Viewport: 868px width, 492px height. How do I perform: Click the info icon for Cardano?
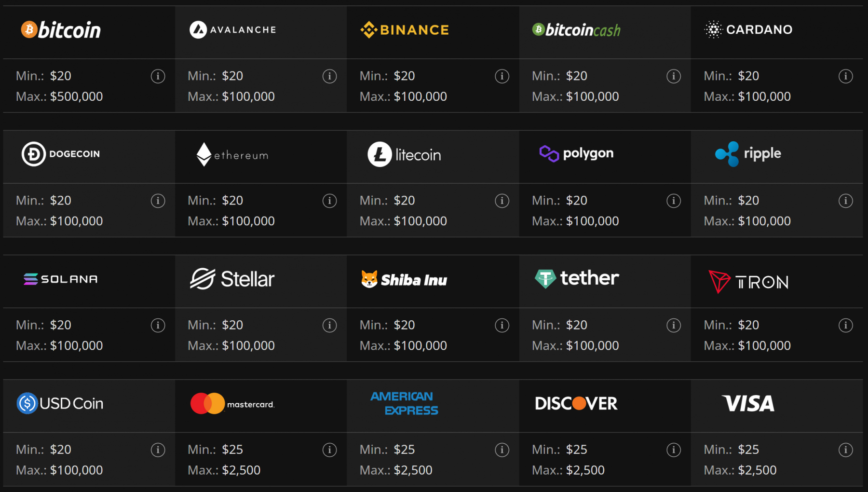click(x=845, y=76)
